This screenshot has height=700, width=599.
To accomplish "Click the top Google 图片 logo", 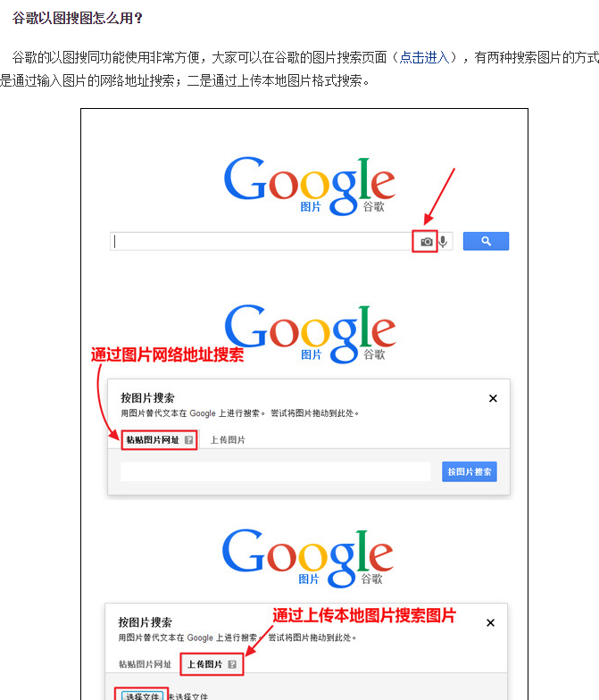I will [309, 186].
